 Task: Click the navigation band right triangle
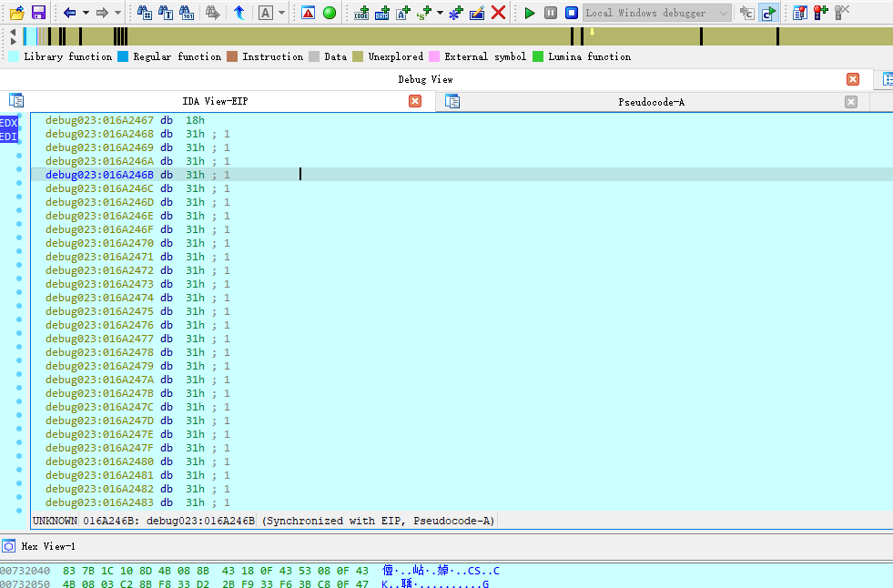click(13, 41)
